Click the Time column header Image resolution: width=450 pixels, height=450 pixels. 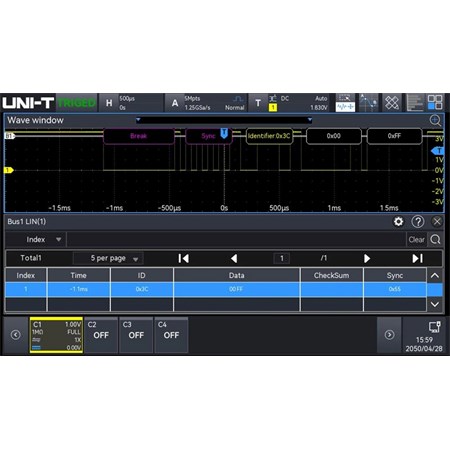pyautogui.click(x=79, y=275)
